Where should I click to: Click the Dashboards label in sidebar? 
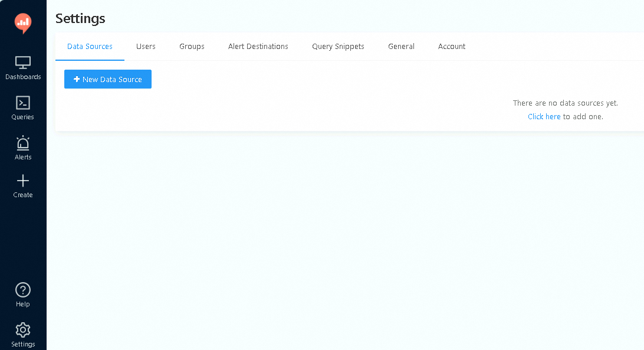(23, 77)
